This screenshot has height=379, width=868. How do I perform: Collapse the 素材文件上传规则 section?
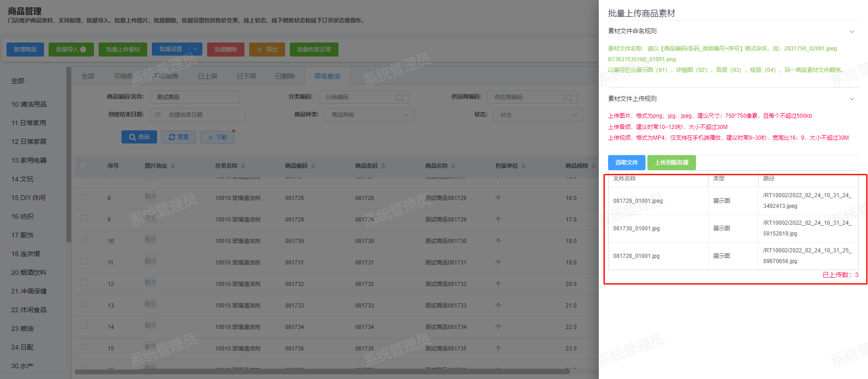852,99
